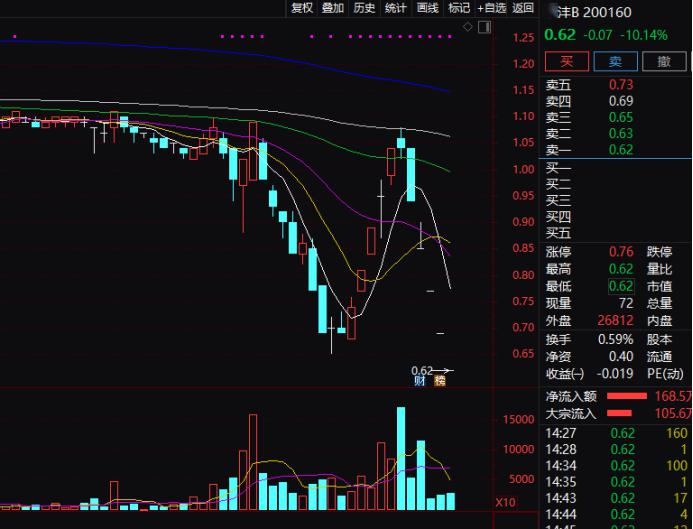Click 涨停 limit-up price 0.76
The image size is (693, 529).
(x=621, y=252)
